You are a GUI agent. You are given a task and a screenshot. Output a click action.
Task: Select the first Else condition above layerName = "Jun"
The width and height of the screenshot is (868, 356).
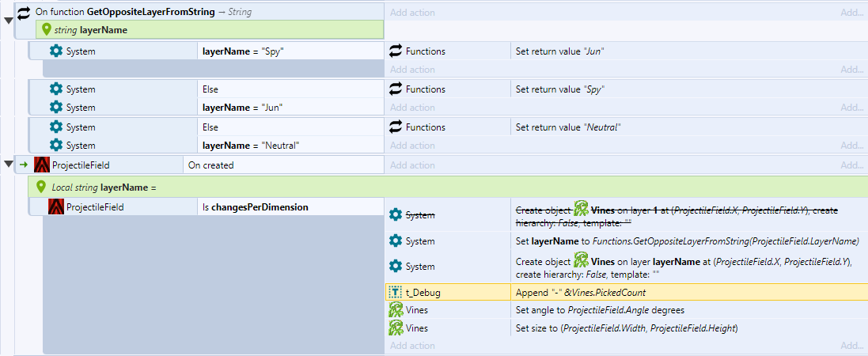[290, 89]
